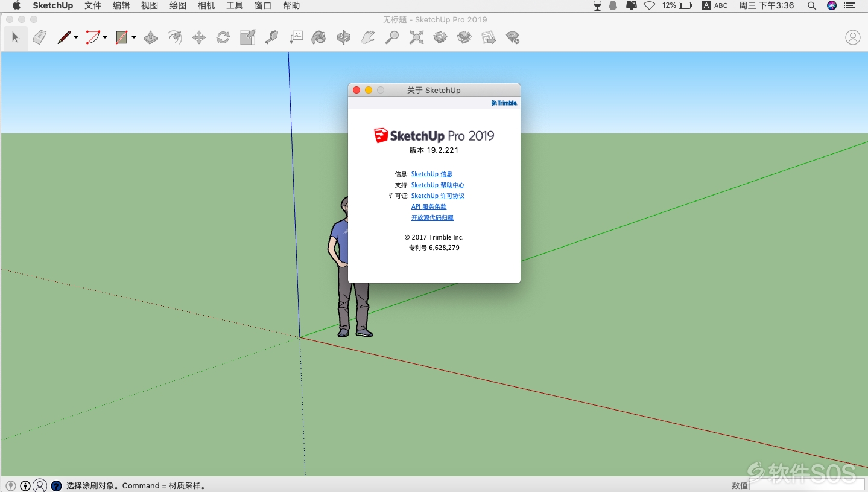Open the API 服务条款 link

click(429, 206)
